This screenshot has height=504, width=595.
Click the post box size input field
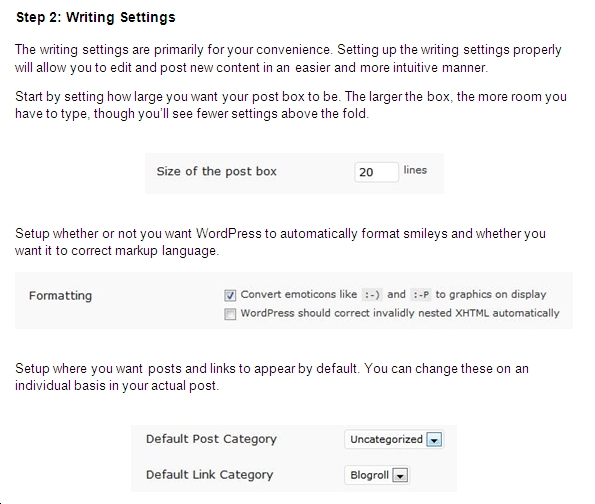[376, 172]
